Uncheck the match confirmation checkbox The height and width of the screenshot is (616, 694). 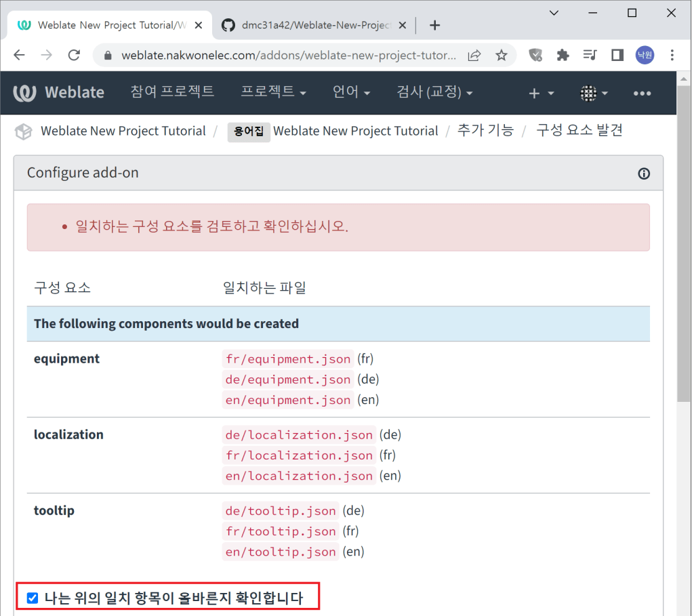[32, 598]
